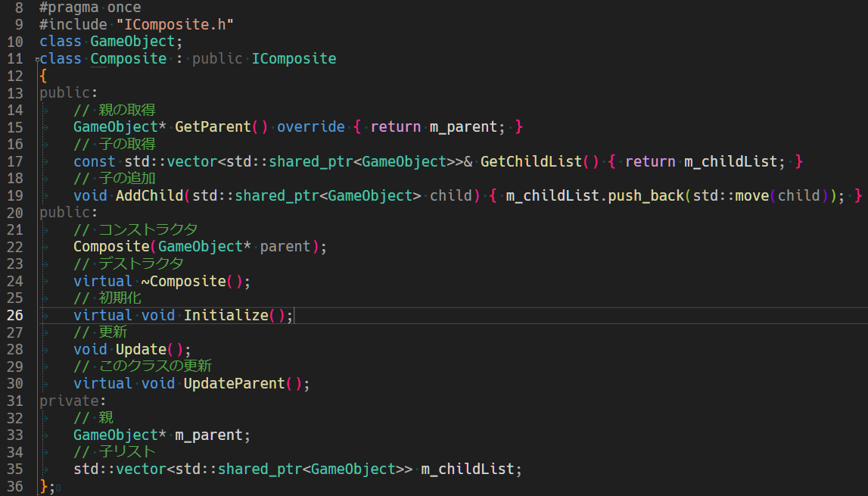868x496 pixels.
Task: Click the push_back method call
Action: pyautogui.click(x=646, y=195)
